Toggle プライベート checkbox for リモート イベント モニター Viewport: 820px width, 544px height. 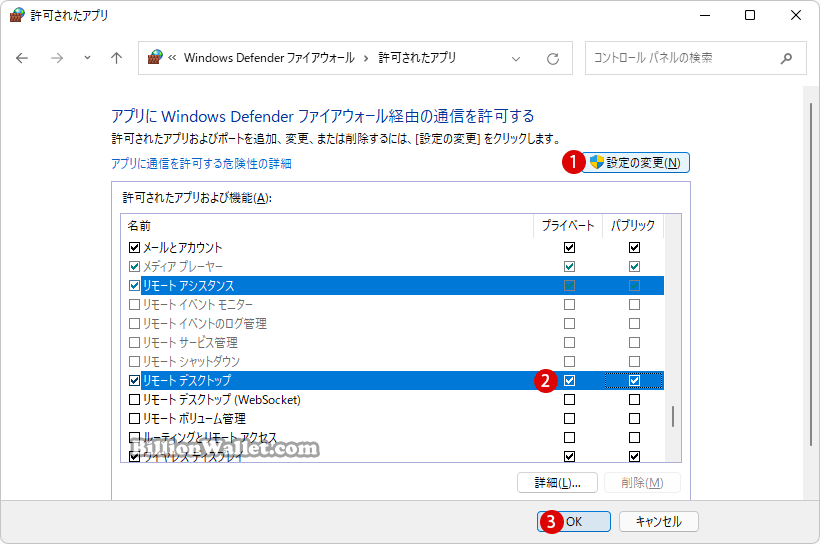570,304
